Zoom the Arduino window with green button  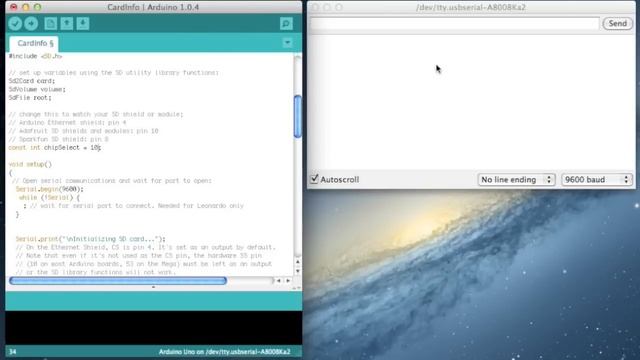point(38,7)
